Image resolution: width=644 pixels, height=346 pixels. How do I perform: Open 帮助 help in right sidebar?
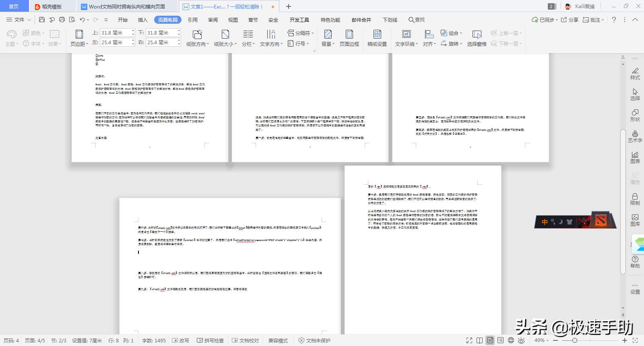click(x=635, y=262)
